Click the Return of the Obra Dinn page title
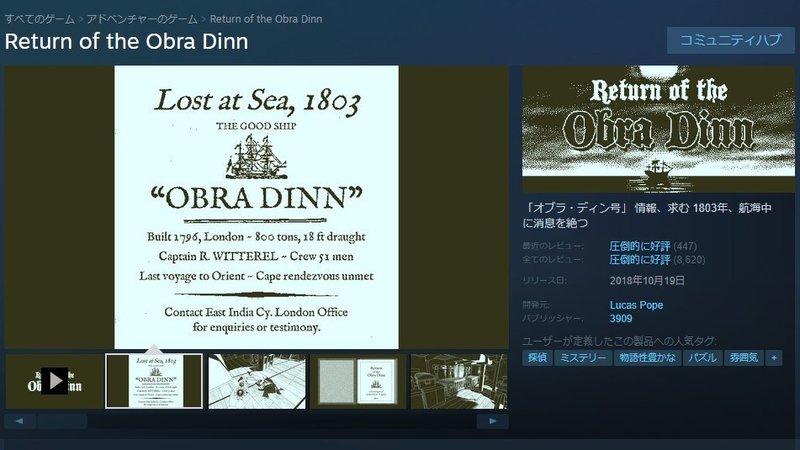Image resolution: width=800 pixels, height=450 pixels. [x=127, y=41]
